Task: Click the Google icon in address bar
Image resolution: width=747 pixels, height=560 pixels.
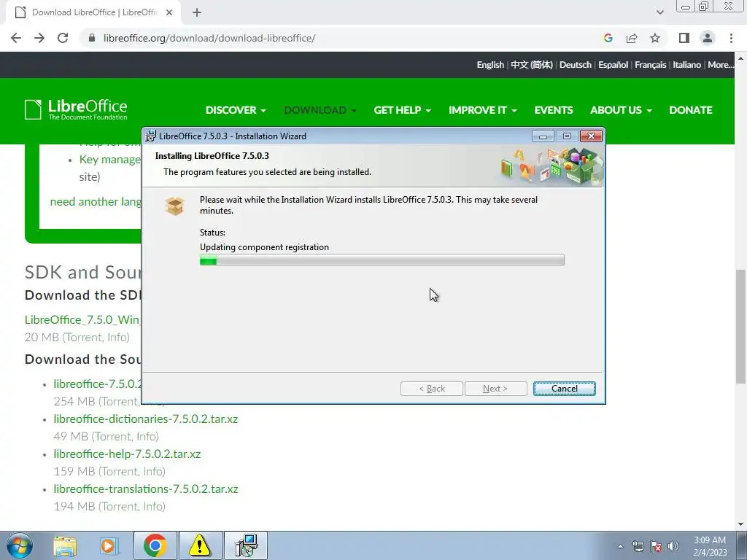Action: click(608, 38)
